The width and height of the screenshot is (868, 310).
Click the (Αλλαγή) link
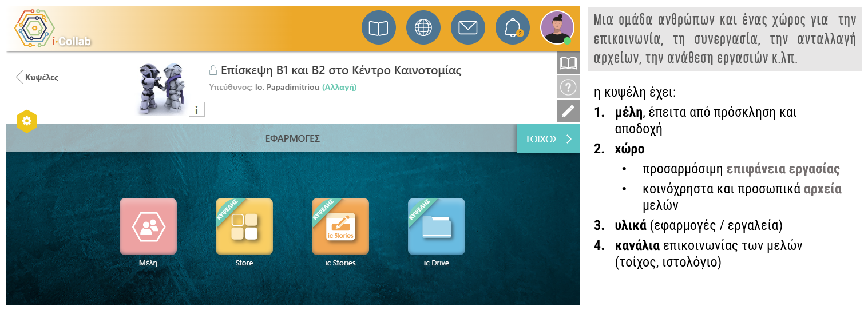click(339, 87)
